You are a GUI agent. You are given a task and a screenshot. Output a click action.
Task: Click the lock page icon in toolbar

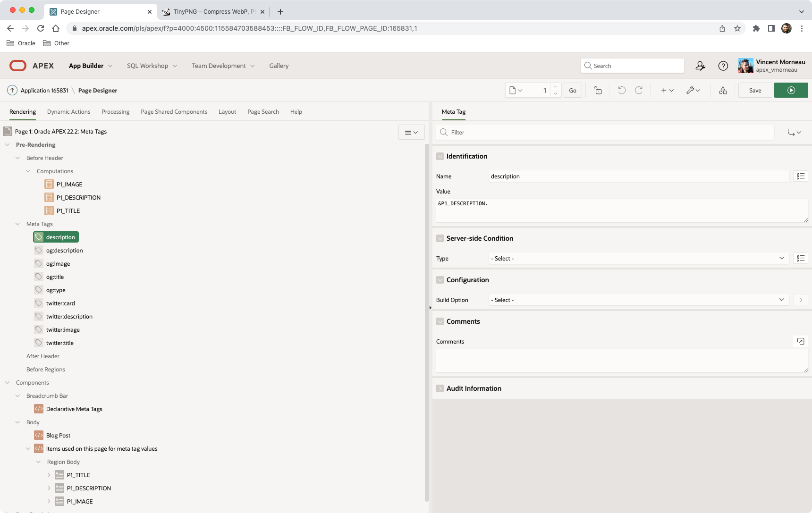coord(598,90)
